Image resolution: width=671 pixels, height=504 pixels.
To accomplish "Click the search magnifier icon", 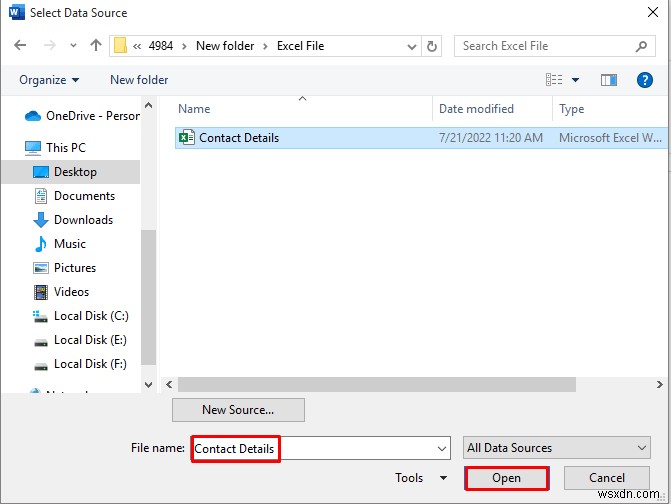I will tap(641, 46).
